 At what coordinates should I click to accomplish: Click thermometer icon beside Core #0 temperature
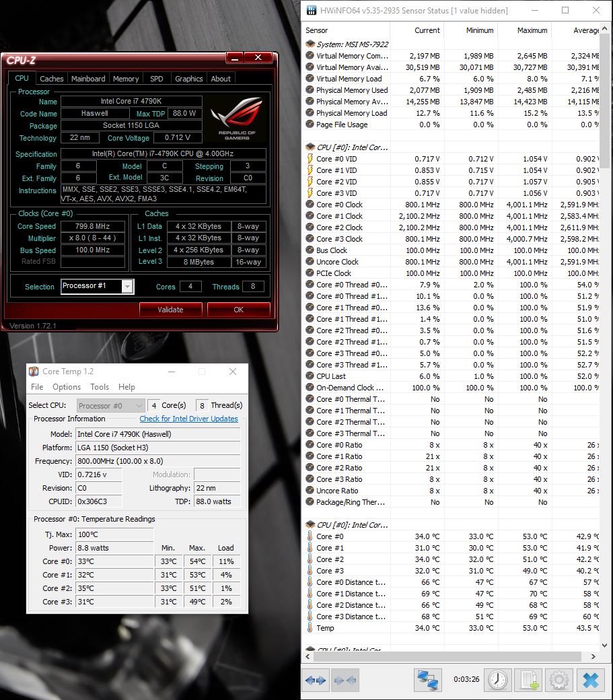click(x=310, y=536)
